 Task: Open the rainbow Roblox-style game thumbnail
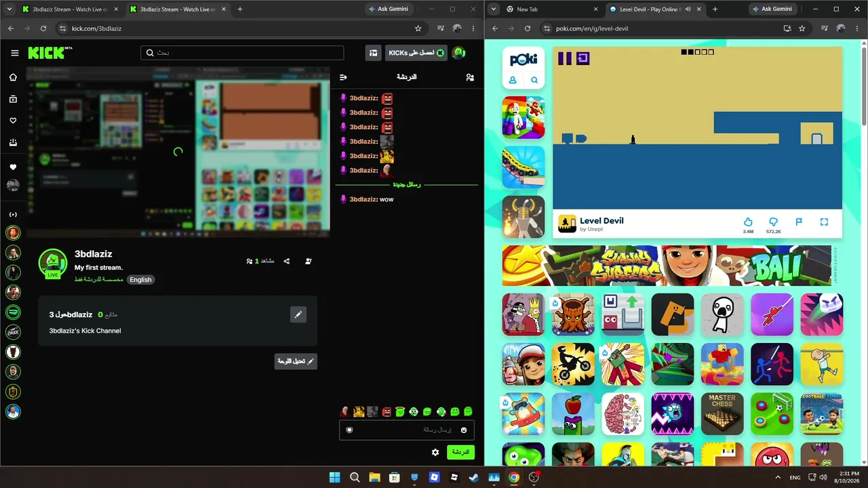[x=524, y=117]
